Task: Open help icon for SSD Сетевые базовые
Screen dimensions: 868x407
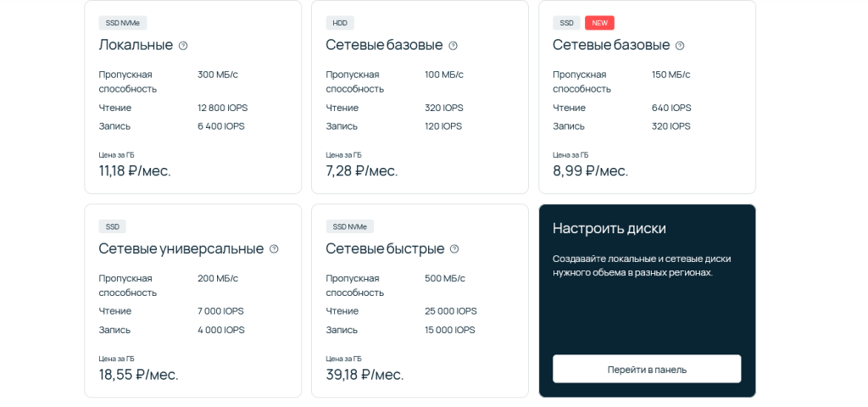Action: pyautogui.click(x=680, y=46)
